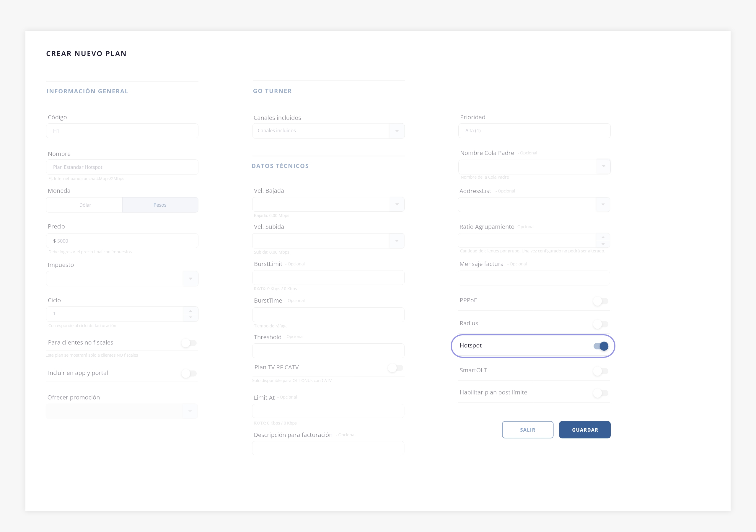Increase Ciclo value with up arrow
Image resolution: width=756 pixels, height=532 pixels.
[x=190, y=311]
